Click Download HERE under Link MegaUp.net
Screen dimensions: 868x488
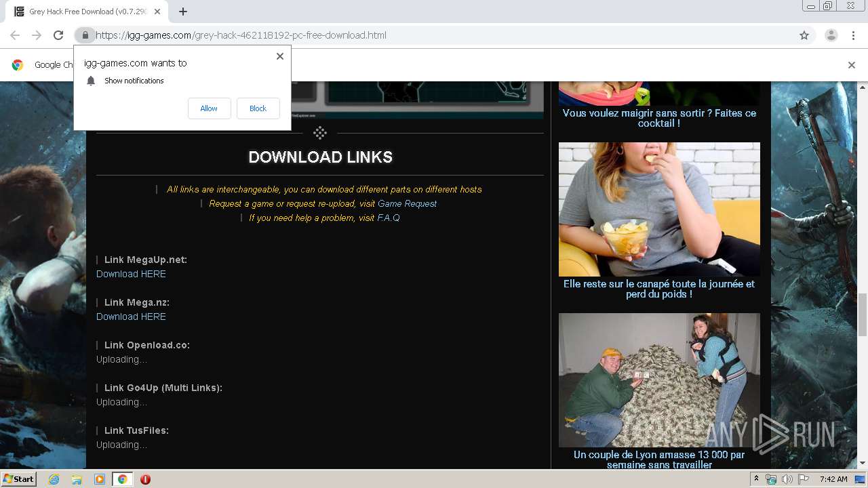131,274
